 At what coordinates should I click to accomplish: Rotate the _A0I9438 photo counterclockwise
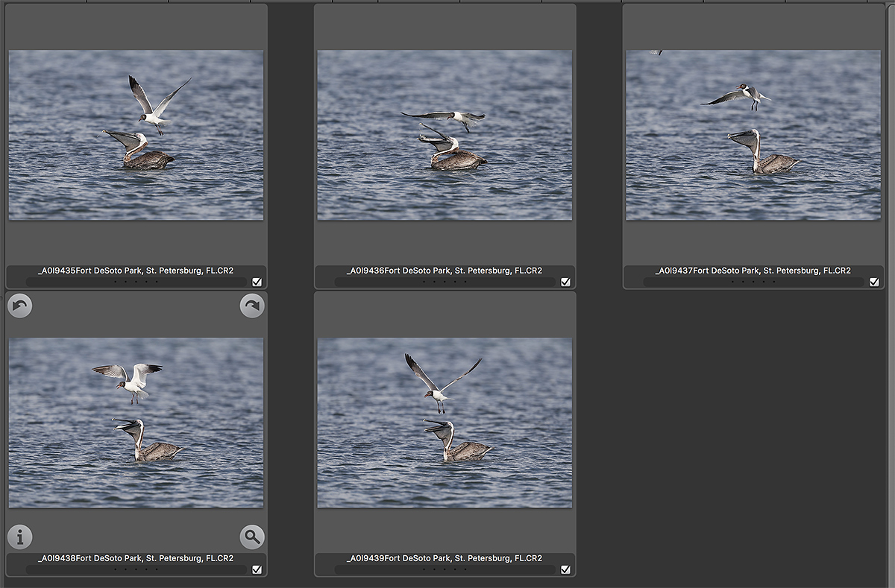pyautogui.click(x=20, y=306)
